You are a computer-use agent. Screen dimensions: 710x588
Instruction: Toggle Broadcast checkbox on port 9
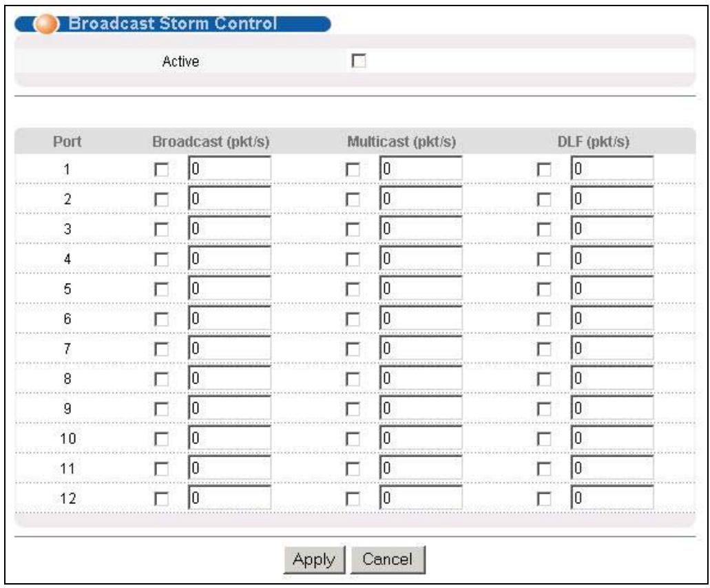(161, 409)
